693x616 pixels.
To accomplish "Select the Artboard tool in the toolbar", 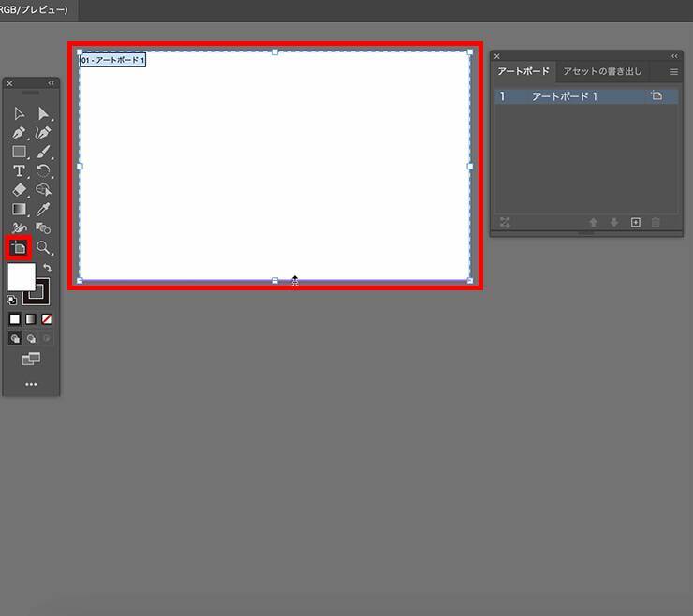I will (x=18, y=248).
